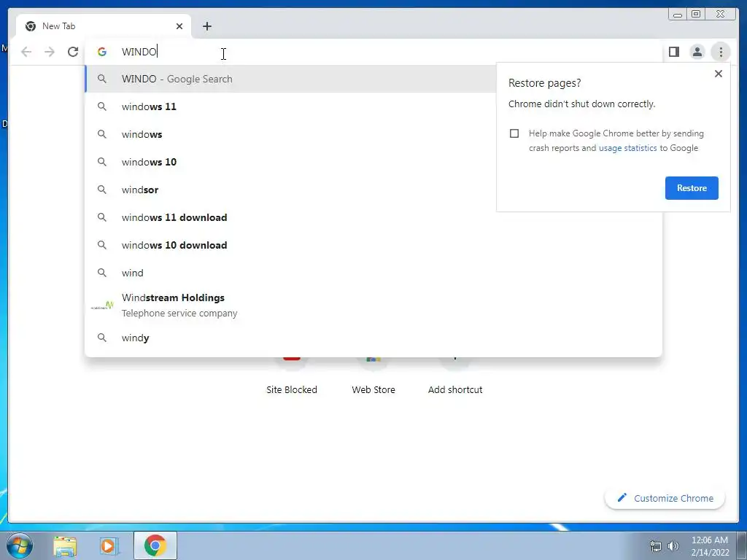This screenshot has width=747, height=560.
Task: Select the 'windows 10' suggestion
Action: point(290,162)
